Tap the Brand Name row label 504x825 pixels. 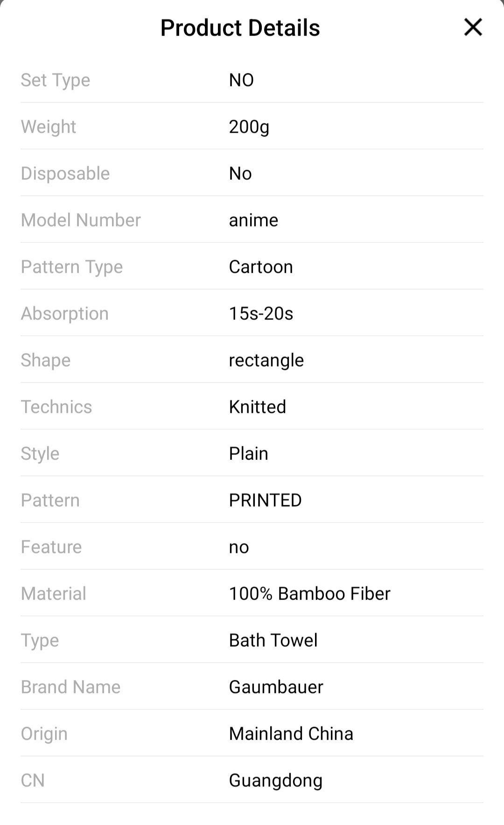(70, 687)
